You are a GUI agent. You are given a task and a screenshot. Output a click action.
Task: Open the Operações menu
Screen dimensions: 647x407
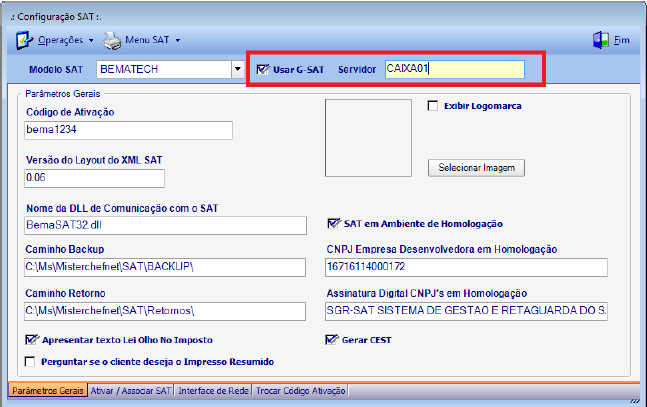click(60, 40)
